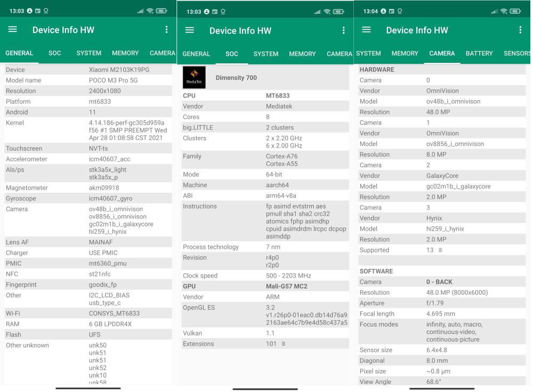The width and height of the screenshot is (533, 392).
Task: Tap the RAM value 6 GB LPDDR4X
Action: coord(110,324)
